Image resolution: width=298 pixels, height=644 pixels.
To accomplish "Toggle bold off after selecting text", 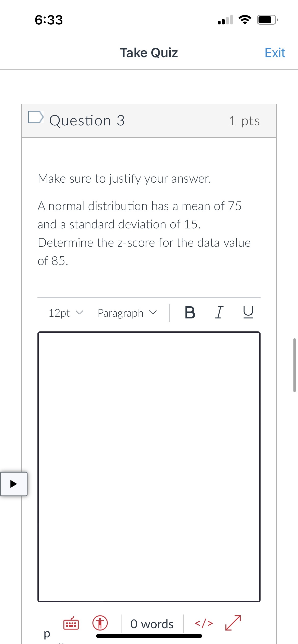I will [x=190, y=313].
